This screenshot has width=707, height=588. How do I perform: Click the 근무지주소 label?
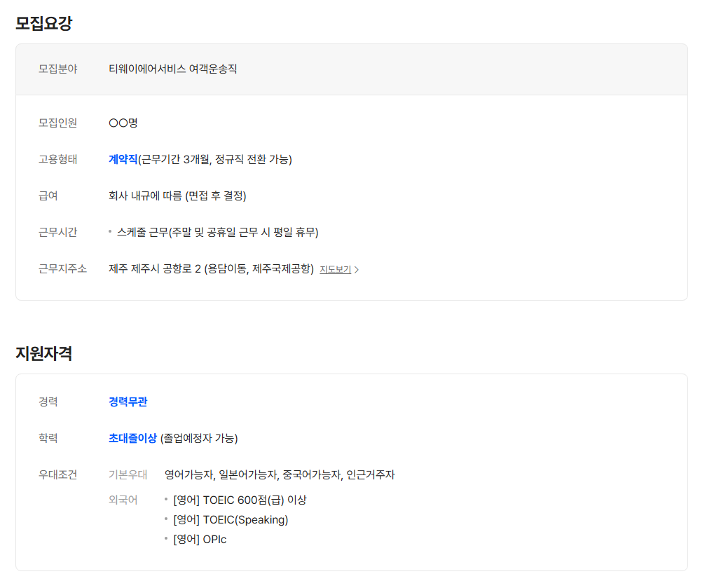62,268
